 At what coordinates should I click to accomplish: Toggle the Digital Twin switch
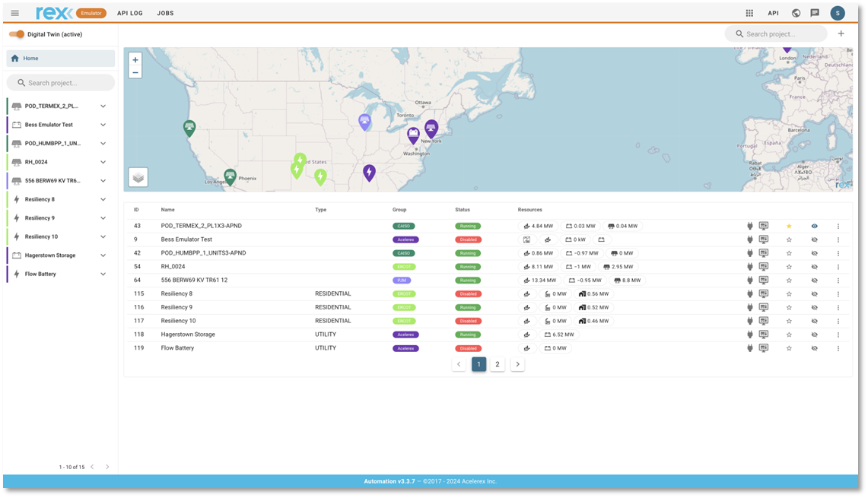click(x=17, y=34)
